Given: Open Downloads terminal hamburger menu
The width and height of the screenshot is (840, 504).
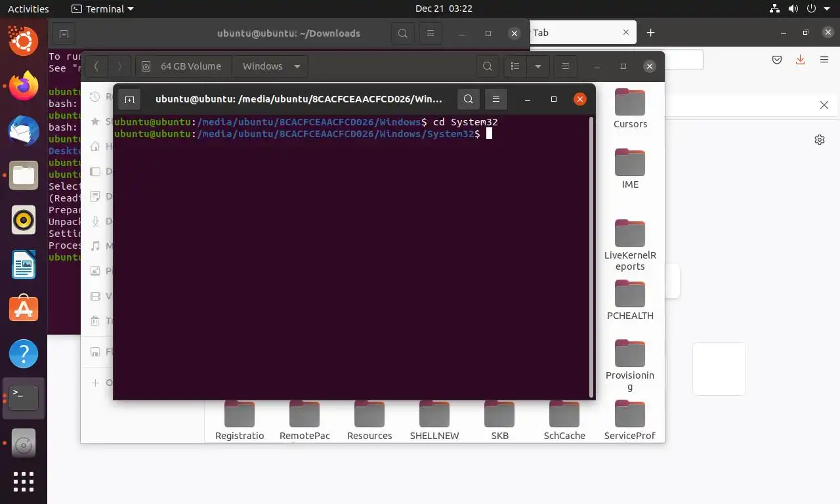Looking at the screenshot, I should pyautogui.click(x=430, y=33).
